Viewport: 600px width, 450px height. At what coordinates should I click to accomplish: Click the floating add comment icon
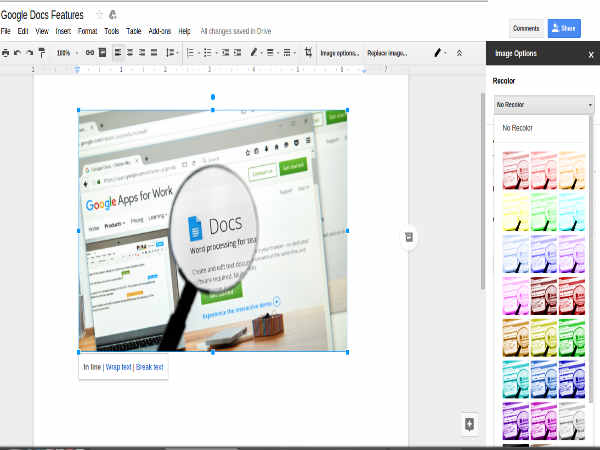tap(409, 236)
